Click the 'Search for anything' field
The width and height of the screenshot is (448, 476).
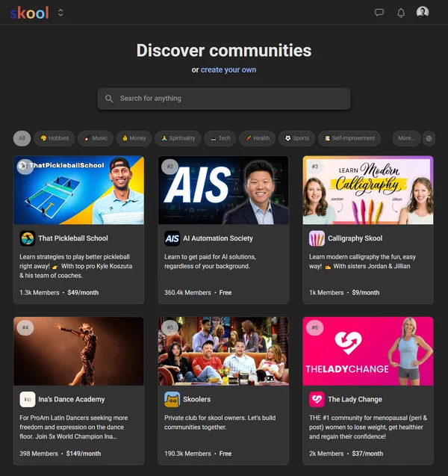tap(224, 99)
